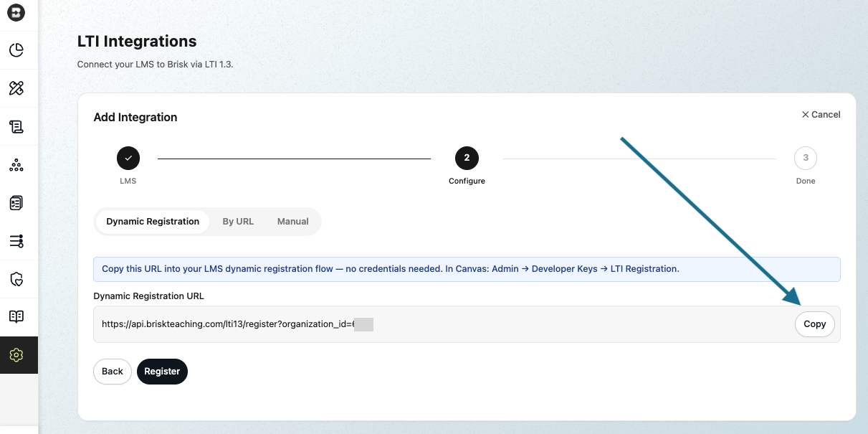Open the stacked dots pyramid icon

tap(16, 165)
